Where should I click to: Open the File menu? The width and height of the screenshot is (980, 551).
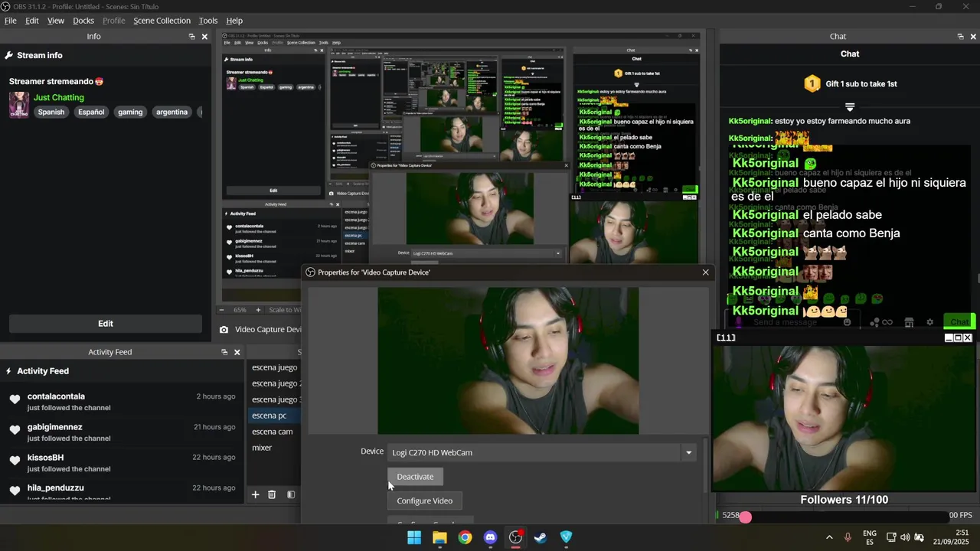pos(11,21)
